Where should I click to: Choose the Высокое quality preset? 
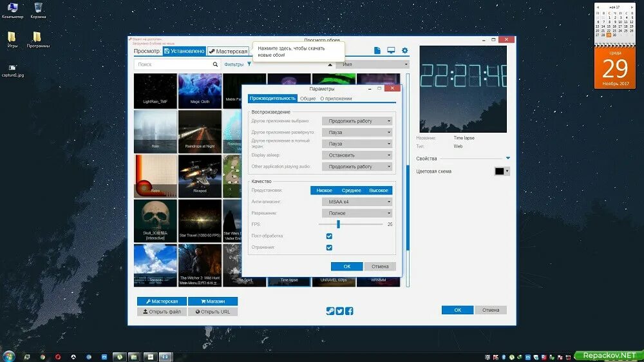(378, 190)
